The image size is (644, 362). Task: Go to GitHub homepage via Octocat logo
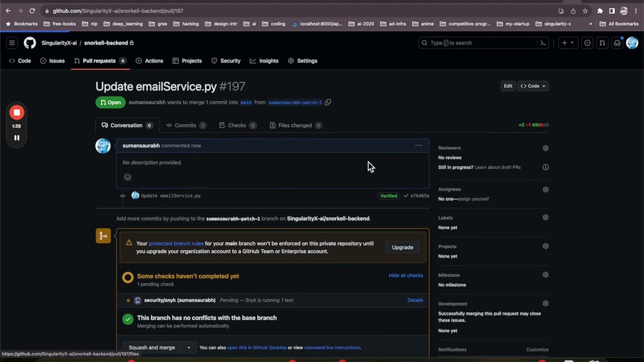pyautogui.click(x=30, y=43)
